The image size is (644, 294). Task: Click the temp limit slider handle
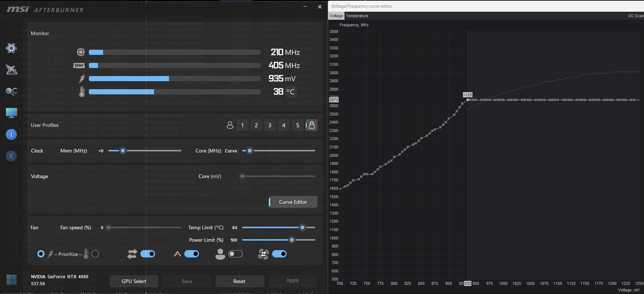(302, 227)
